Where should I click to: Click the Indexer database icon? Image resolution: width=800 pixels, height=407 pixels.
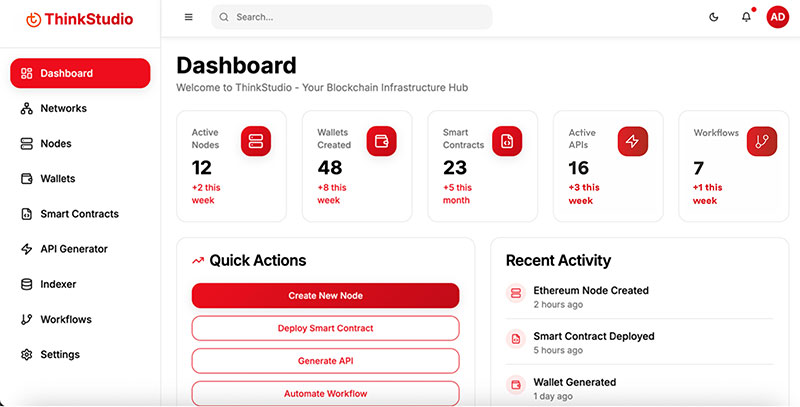pyautogui.click(x=27, y=284)
